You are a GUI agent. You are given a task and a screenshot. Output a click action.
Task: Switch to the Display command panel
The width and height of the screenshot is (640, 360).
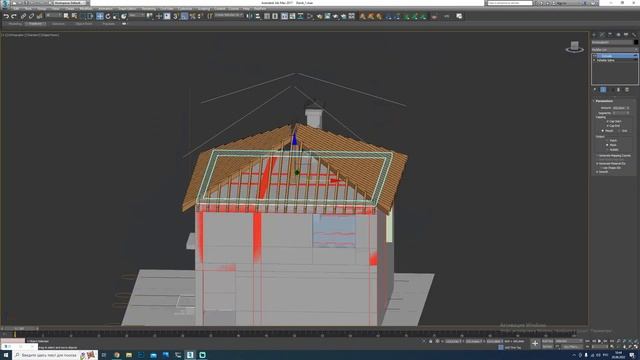(x=626, y=35)
